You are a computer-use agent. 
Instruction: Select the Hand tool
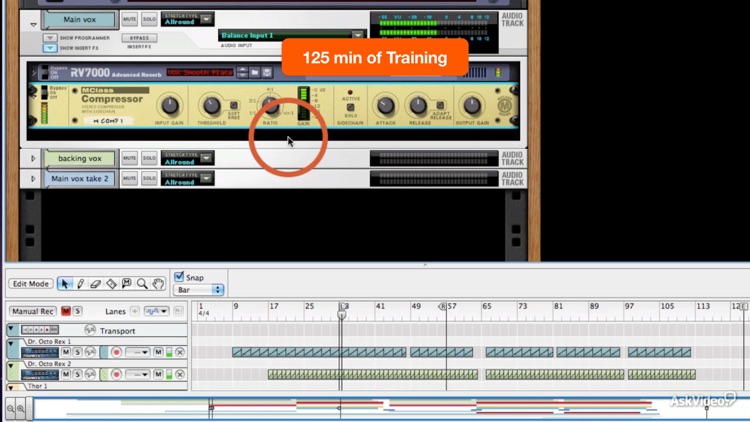pos(158,284)
